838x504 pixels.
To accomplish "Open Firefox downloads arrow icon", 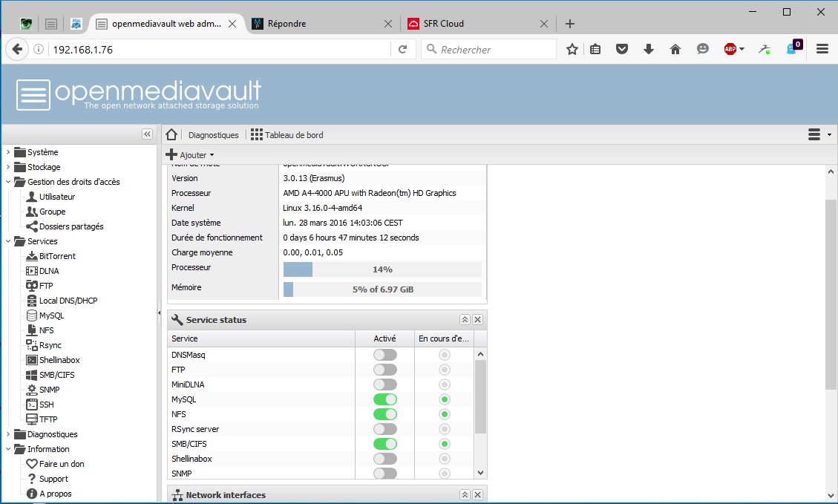I will (648, 49).
